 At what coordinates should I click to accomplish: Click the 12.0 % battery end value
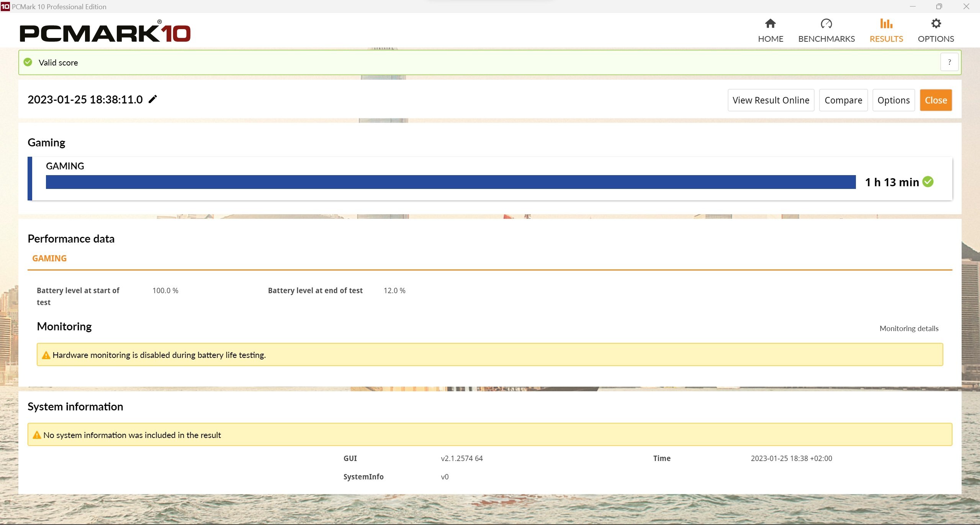pyautogui.click(x=394, y=290)
